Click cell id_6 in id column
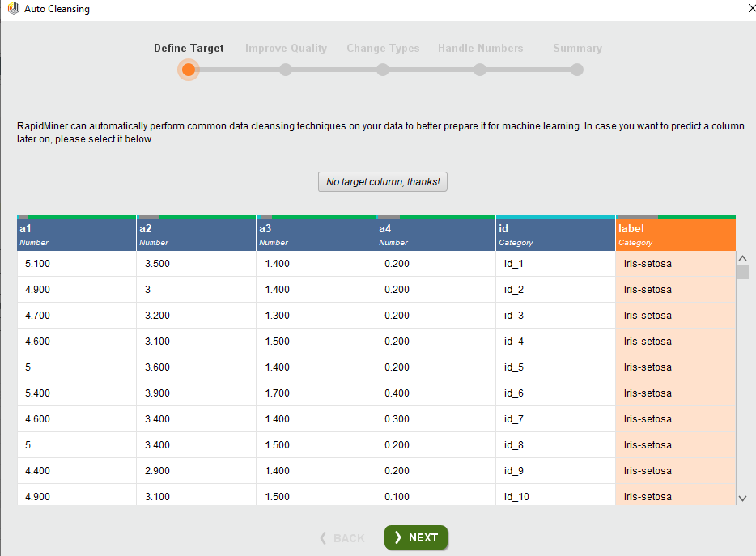 click(555, 393)
